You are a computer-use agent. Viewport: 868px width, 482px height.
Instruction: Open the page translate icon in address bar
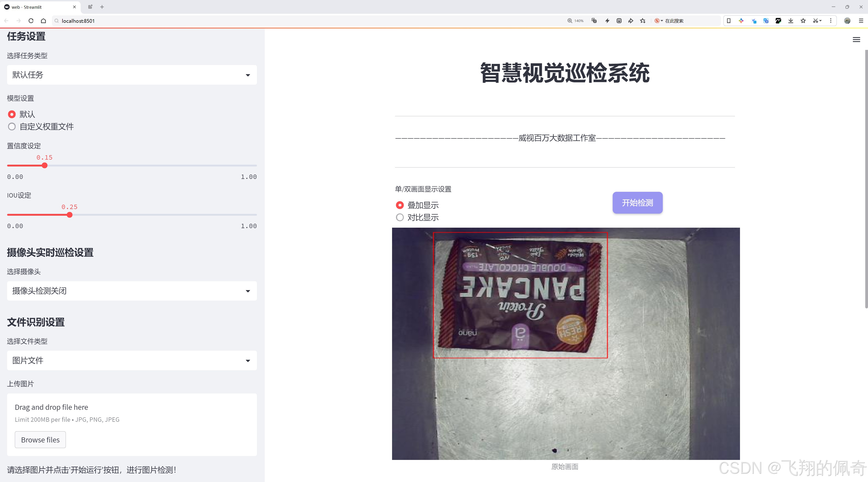tap(594, 21)
